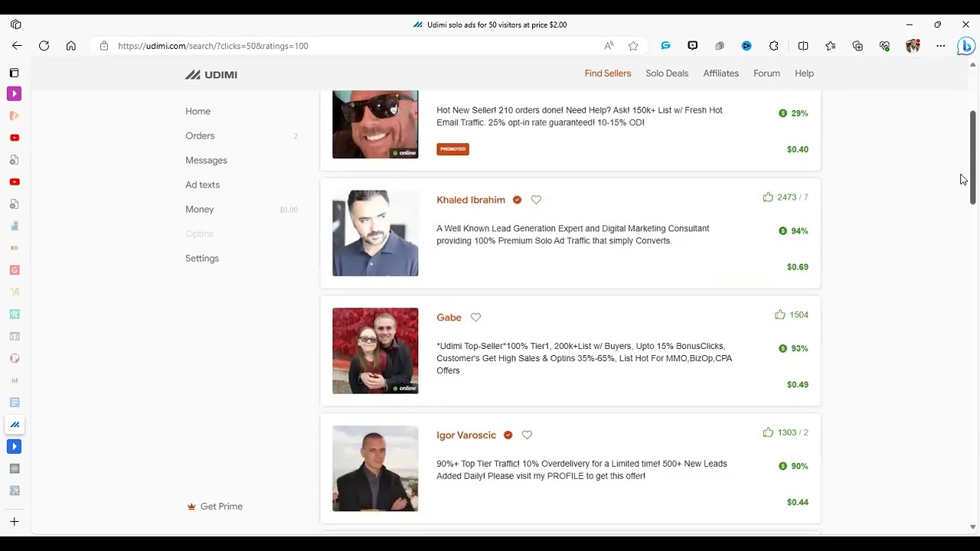This screenshot has height=551, width=980.
Task: Click 93% sales rating for Gabe
Action: (793, 349)
